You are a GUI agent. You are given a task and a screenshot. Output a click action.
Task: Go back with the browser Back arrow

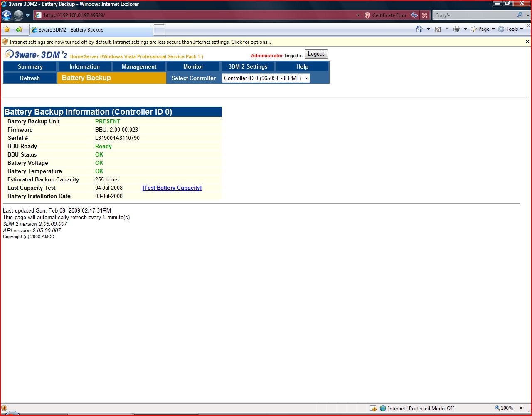pos(6,15)
